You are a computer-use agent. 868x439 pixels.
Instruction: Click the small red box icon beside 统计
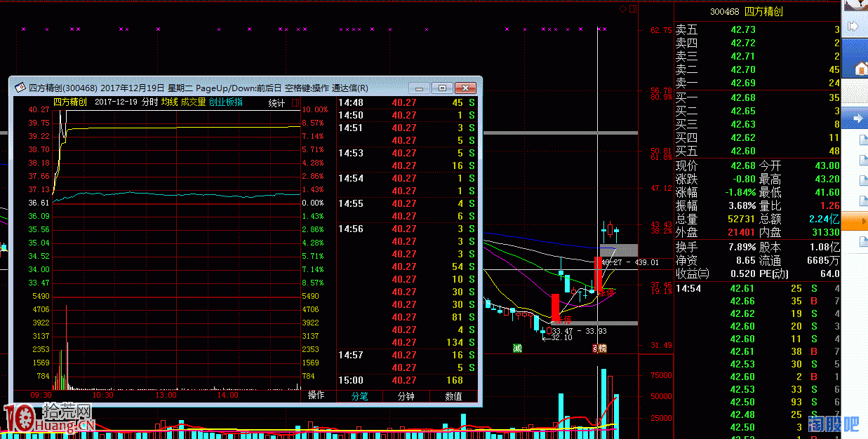[x=295, y=102]
